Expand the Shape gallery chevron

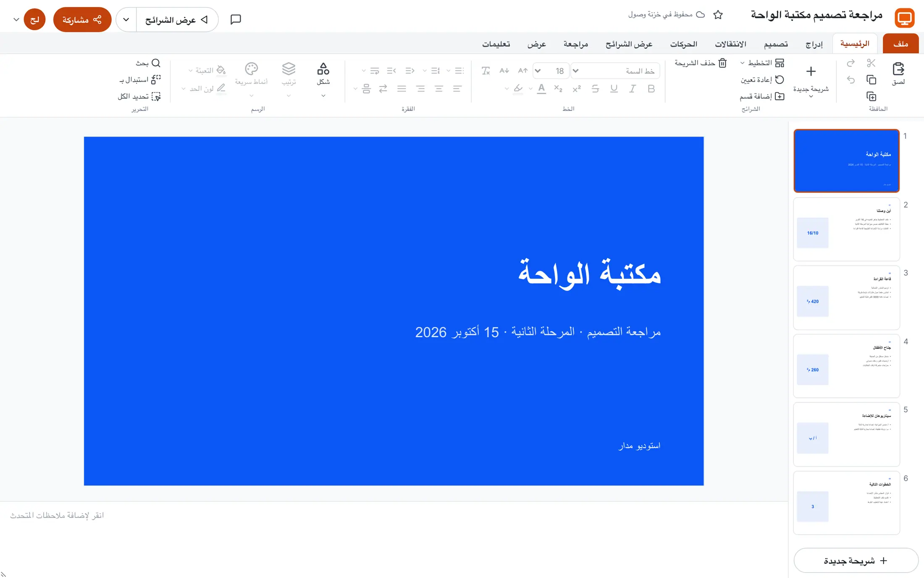click(x=323, y=96)
